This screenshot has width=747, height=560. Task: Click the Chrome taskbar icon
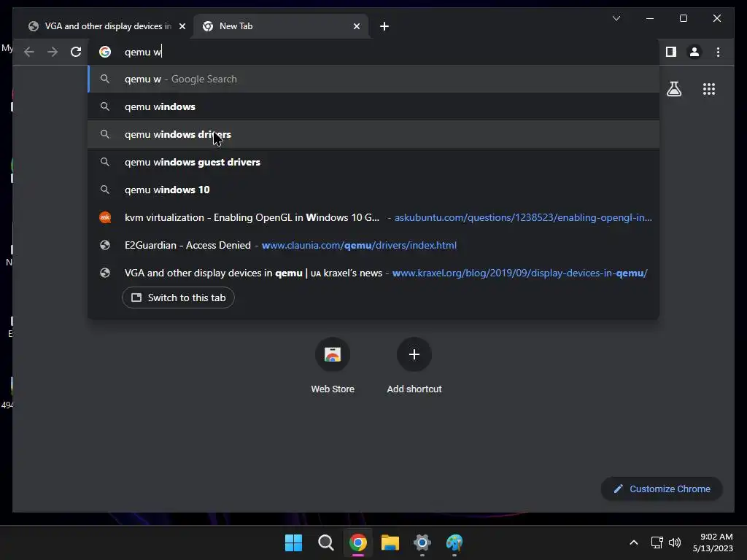pos(357,542)
